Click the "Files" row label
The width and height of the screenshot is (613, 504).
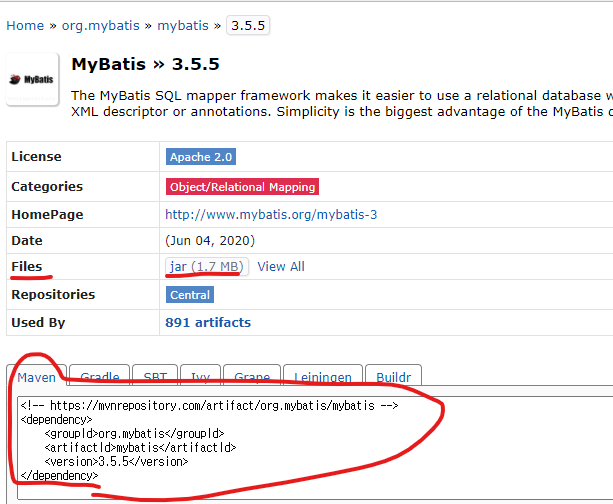pyautogui.click(x=27, y=266)
